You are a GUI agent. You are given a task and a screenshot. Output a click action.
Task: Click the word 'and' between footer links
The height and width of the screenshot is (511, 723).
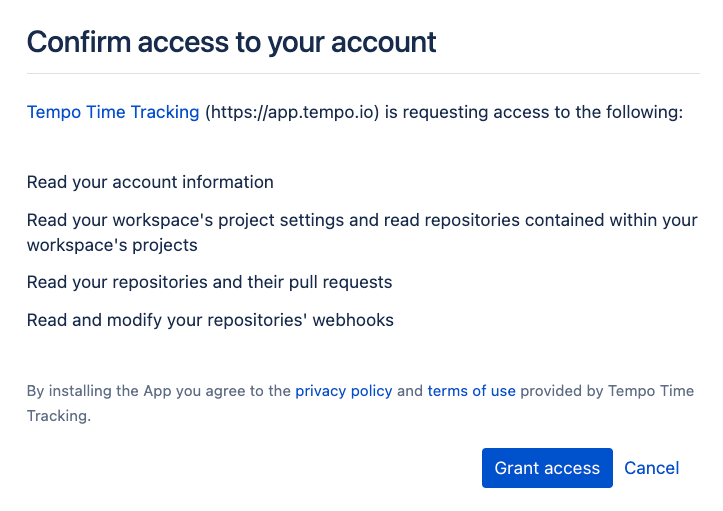[410, 391]
